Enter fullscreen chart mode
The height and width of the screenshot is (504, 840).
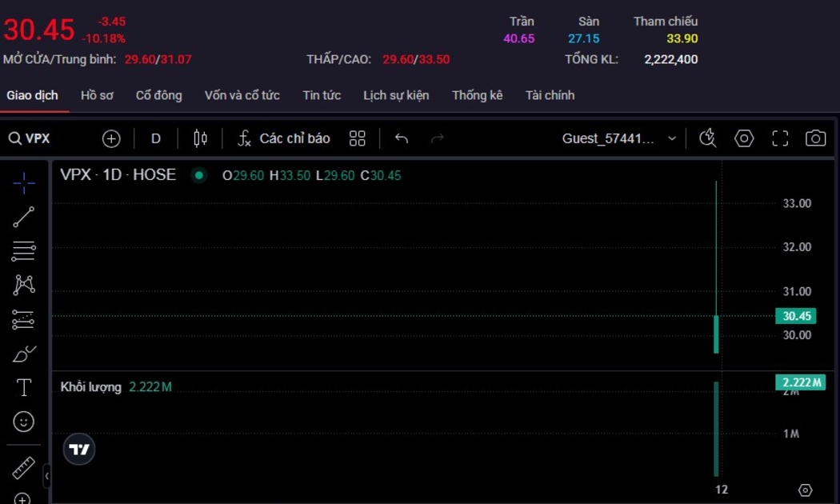[780, 138]
